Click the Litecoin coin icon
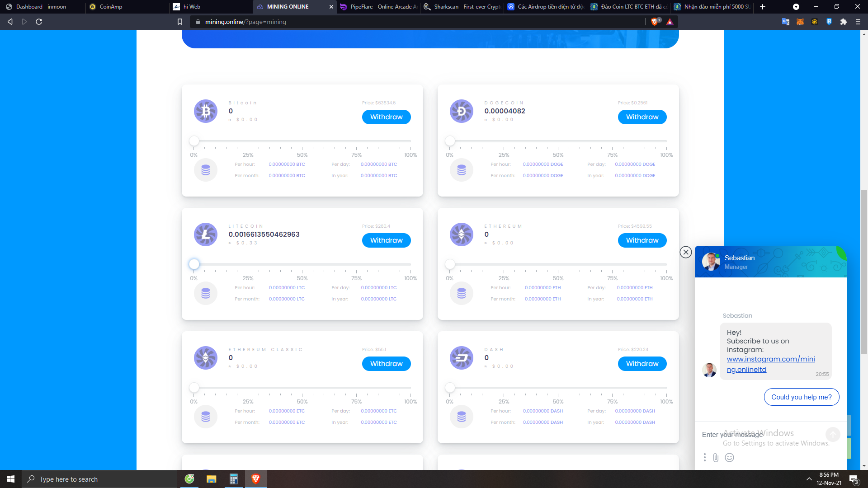868x488 pixels. click(206, 235)
